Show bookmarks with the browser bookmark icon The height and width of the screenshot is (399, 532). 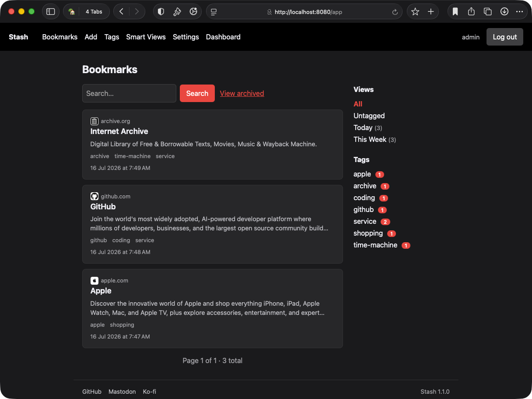coord(455,12)
